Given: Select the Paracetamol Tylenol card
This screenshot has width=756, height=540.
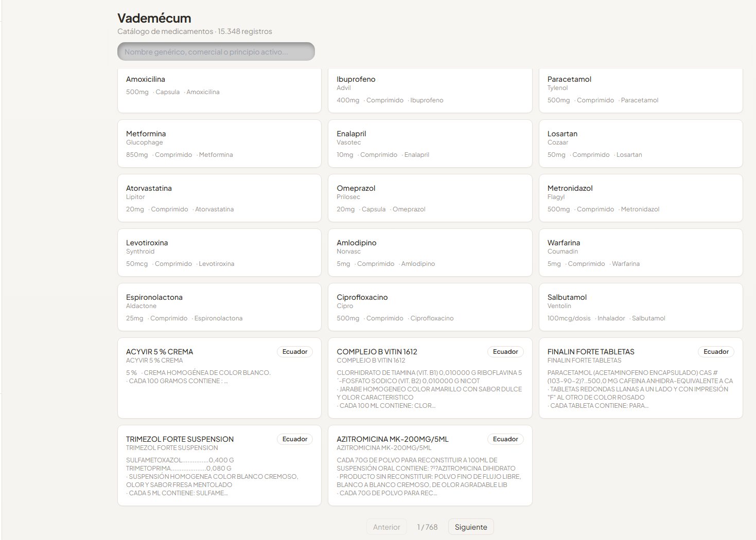Looking at the screenshot, I should 641,91.
